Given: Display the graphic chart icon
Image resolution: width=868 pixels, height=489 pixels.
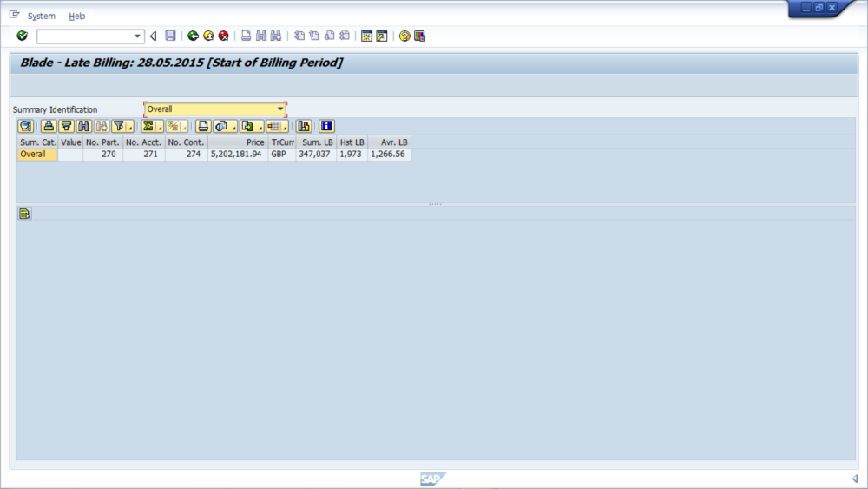Looking at the screenshot, I should tap(303, 126).
